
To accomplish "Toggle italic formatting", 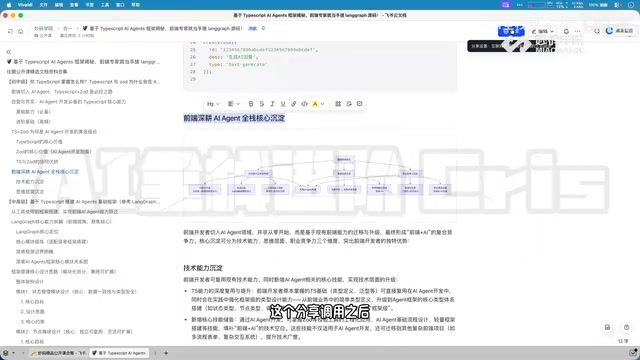I will [x=272, y=104].
